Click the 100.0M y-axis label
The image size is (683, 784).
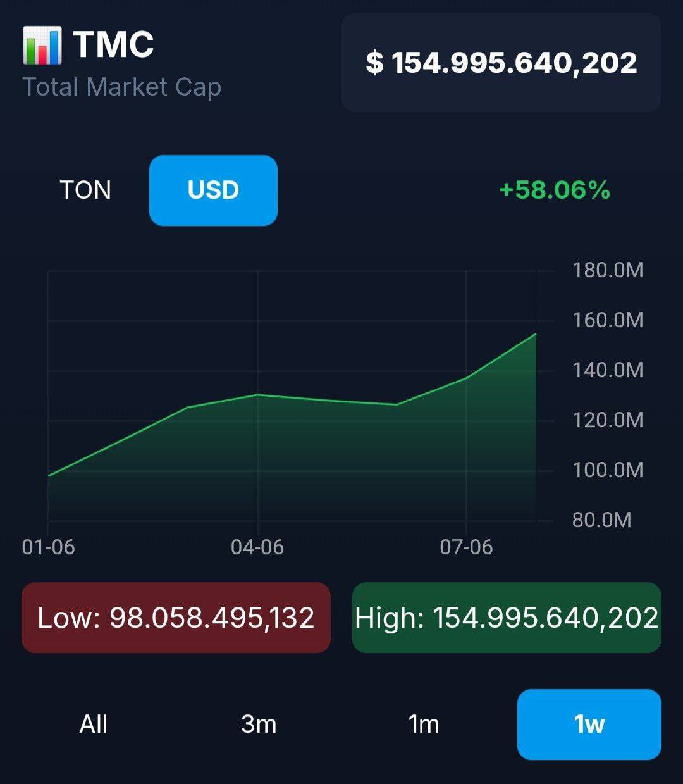[607, 470]
